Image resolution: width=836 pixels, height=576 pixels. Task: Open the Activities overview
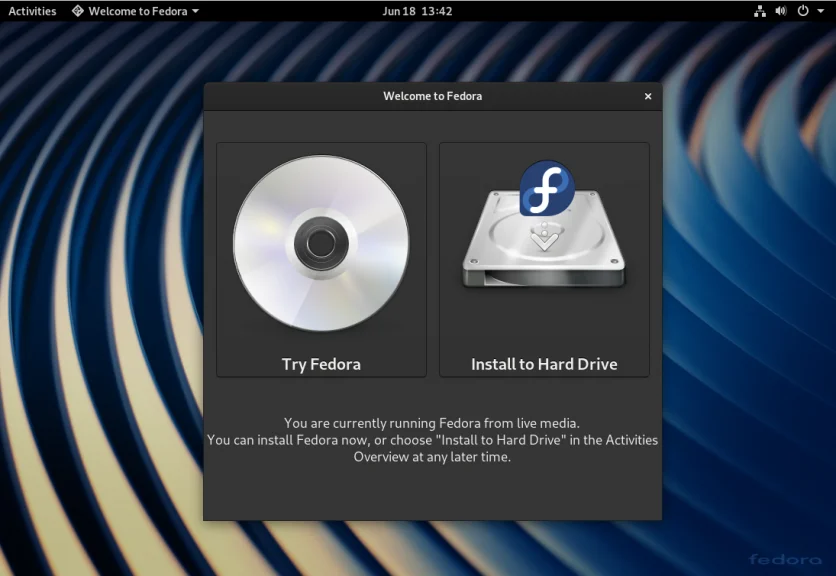pyautogui.click(x=32, y=11)
